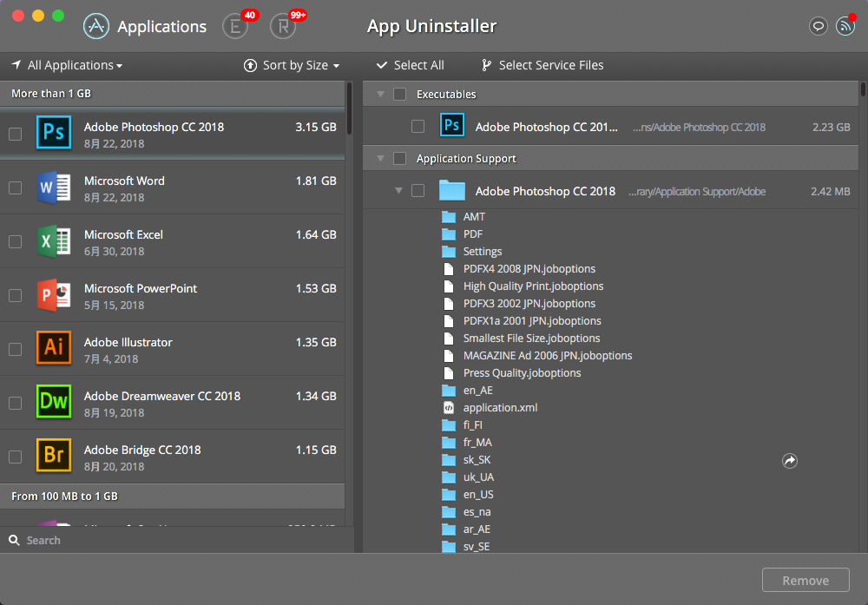Switch to the Extensions tab icon

coord(235,26)
